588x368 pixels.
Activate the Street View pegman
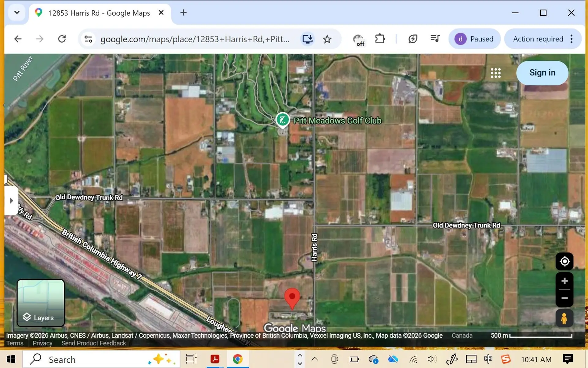pyautogui.click(x=564, y=318)
